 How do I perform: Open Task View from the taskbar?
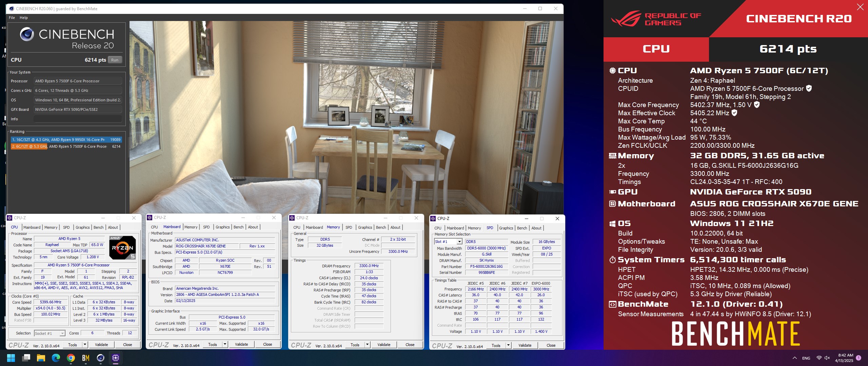26,358
